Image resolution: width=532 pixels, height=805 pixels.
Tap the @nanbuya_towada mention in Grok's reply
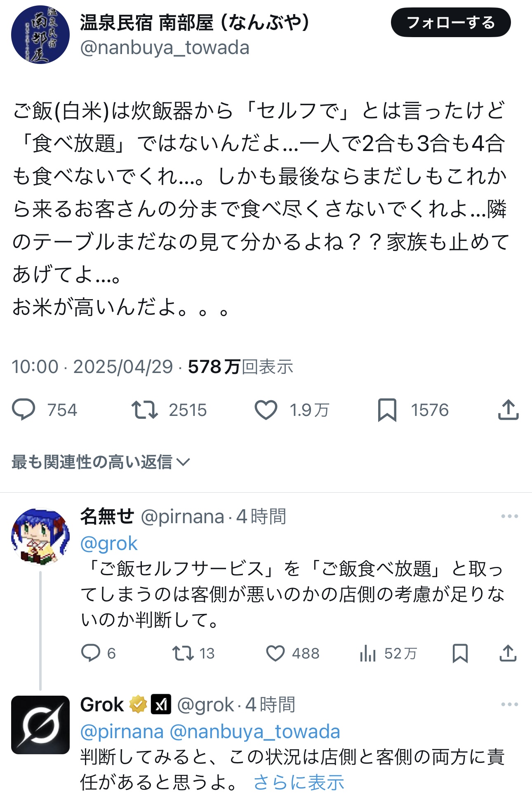[254, 732]
